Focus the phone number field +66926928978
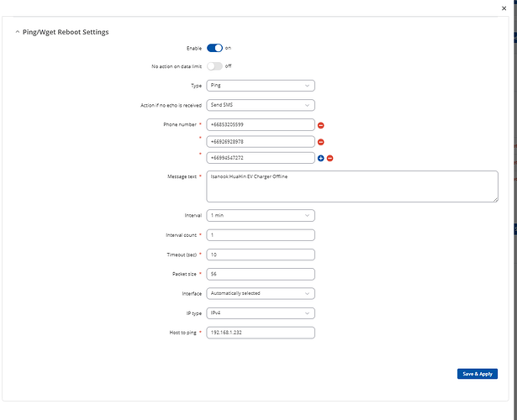 pos(261,142)
